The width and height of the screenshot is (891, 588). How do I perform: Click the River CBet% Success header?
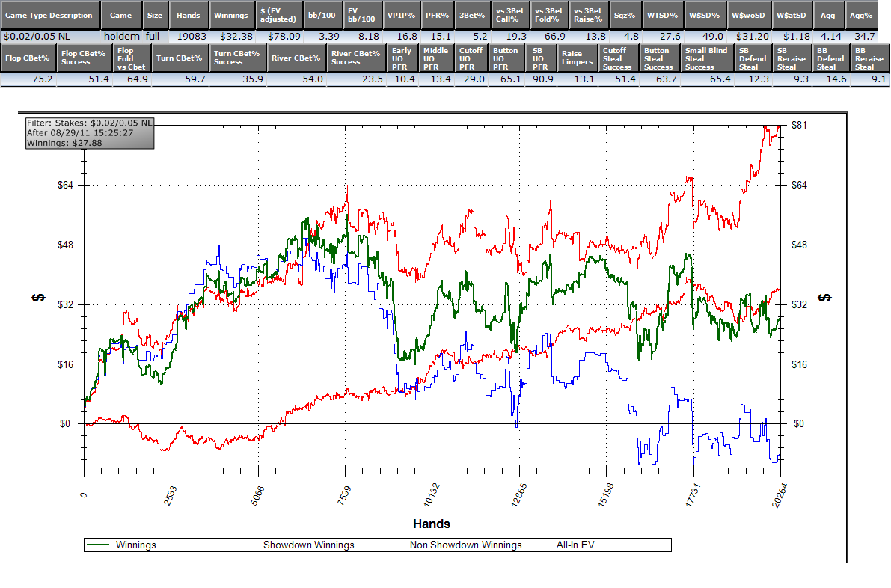tap(356, 58)
